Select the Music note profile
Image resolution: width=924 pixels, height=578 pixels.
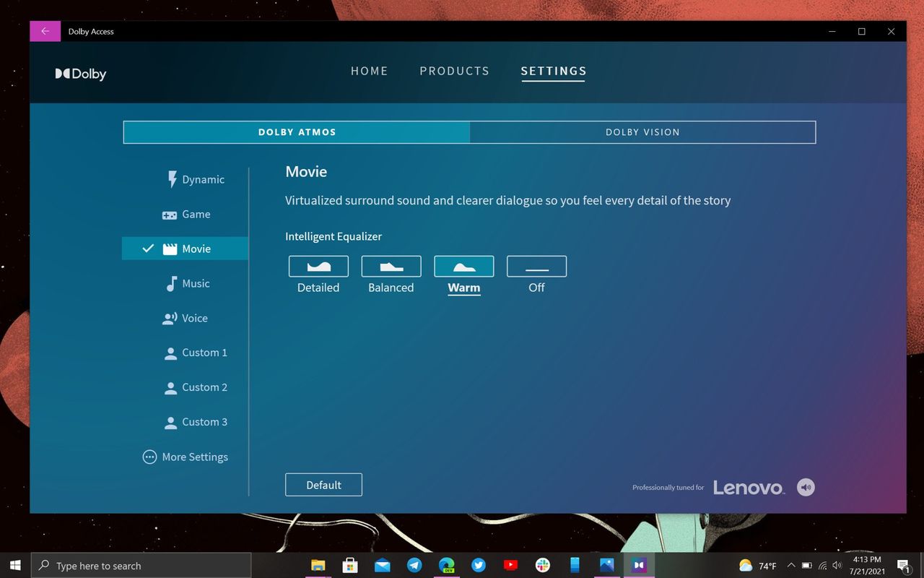tap(188, 283)
